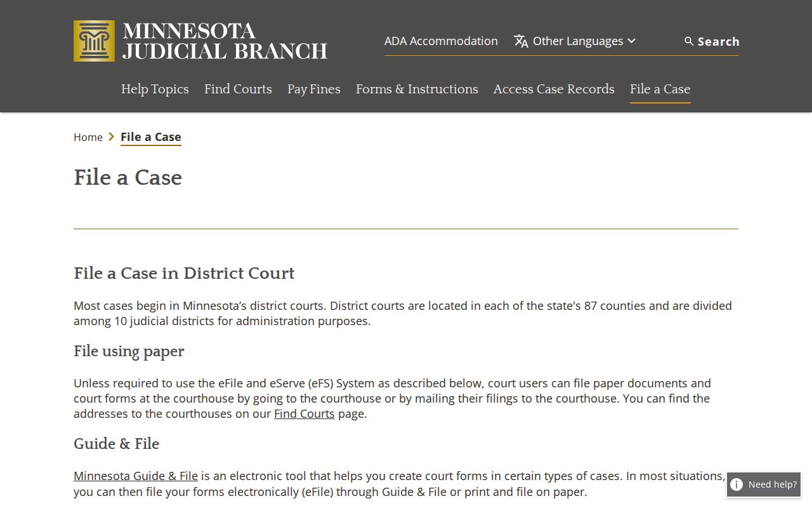Click the info icon in Need help
The height and width of the screenshot is (508, 812).
(737, 485)
